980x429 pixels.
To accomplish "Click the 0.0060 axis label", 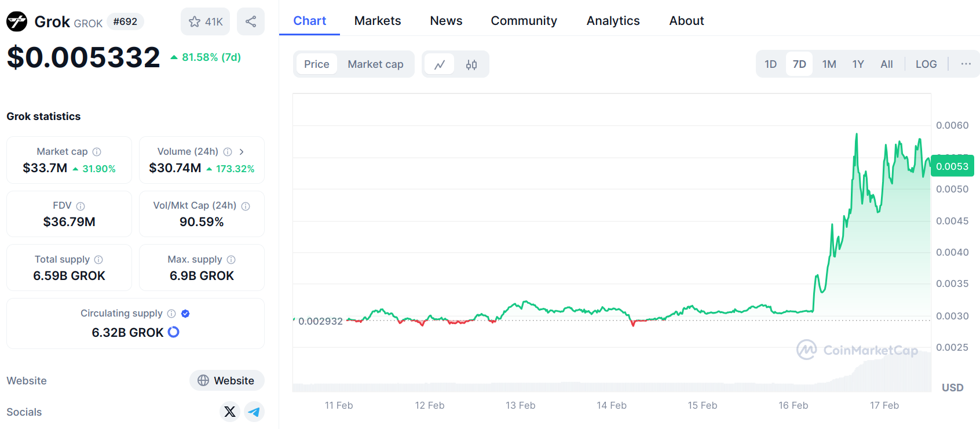I will click(x=952, y=125).
